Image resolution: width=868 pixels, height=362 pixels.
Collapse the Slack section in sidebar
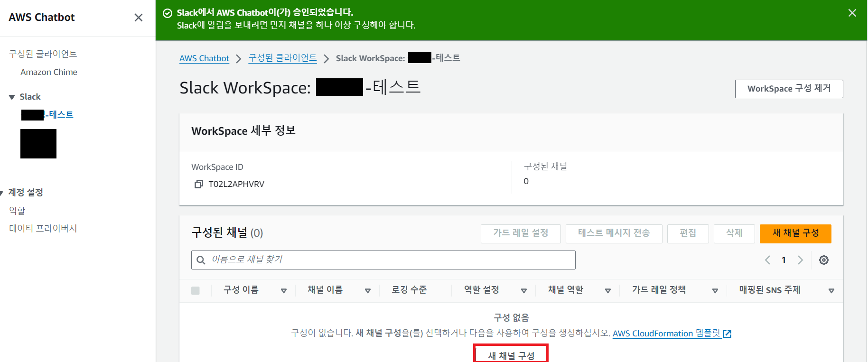(x=12, y=97)
